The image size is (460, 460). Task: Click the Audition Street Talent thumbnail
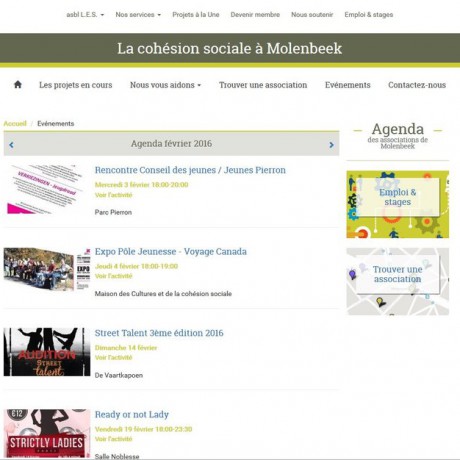coord(47,352)
